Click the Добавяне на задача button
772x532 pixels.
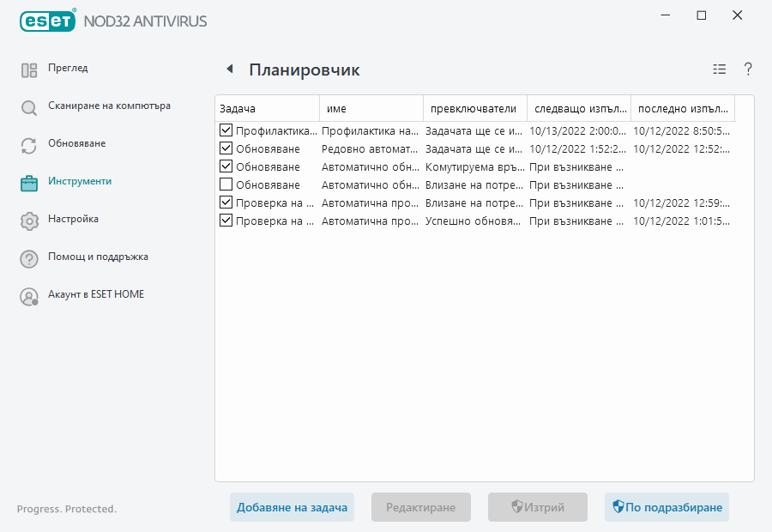[x=292, y=507]
